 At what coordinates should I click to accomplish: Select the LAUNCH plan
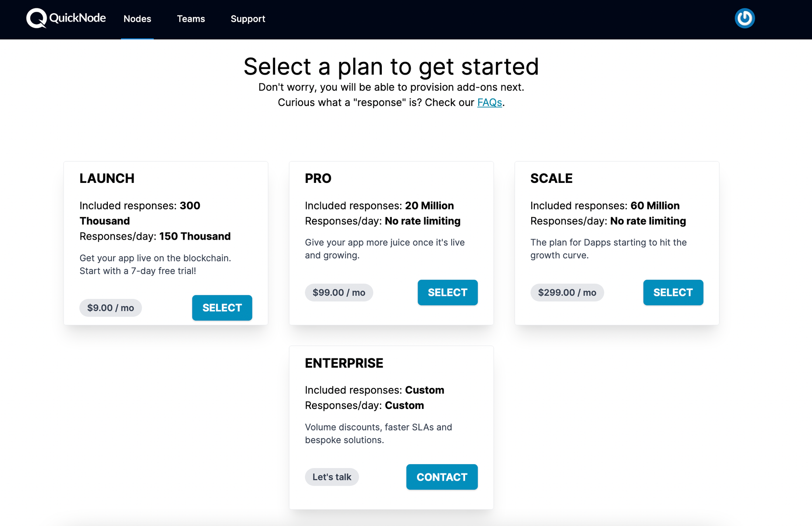(x=222, y=308)
